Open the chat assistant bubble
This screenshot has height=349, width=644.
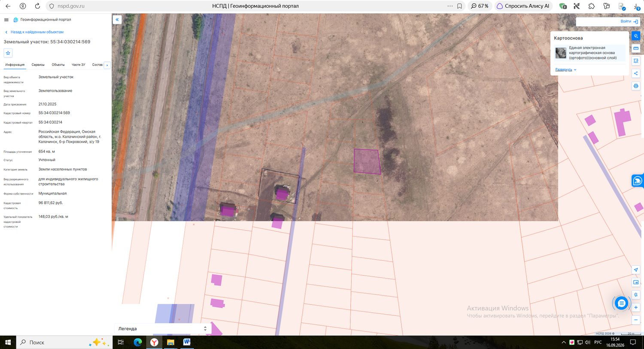(x=621, y=303)
